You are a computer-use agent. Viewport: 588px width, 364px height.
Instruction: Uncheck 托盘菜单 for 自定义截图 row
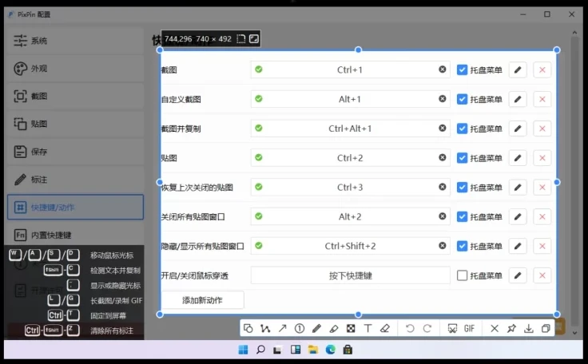pyautogui.click(x=462, y=99)
